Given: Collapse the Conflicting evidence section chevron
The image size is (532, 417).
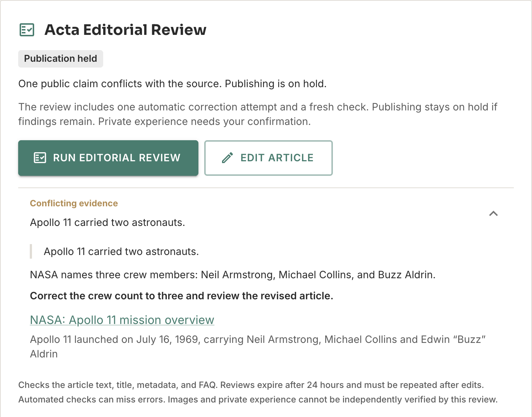Looking at the screenshot, I should tap(493, 213).
